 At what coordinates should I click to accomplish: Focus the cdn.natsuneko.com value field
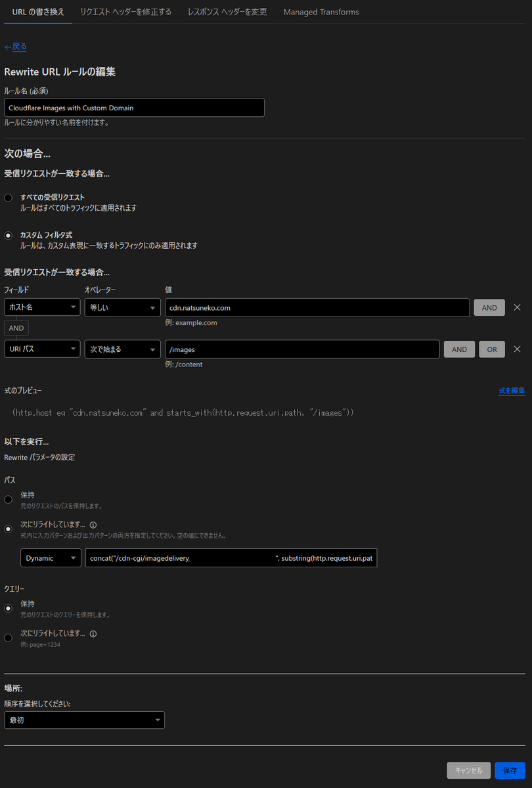[317, 307]
